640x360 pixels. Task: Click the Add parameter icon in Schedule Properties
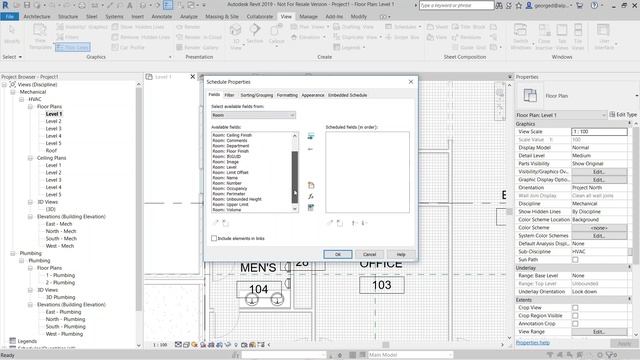pyautogui.click(x=311, y=136)
